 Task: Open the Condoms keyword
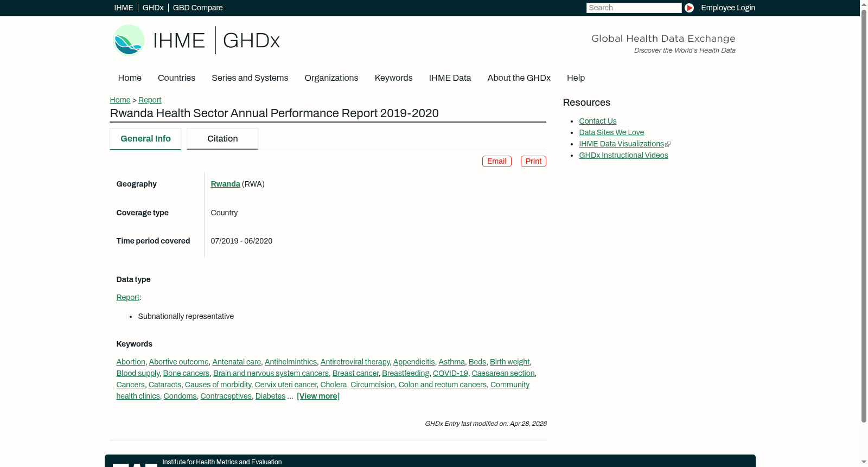click(180, 396)
